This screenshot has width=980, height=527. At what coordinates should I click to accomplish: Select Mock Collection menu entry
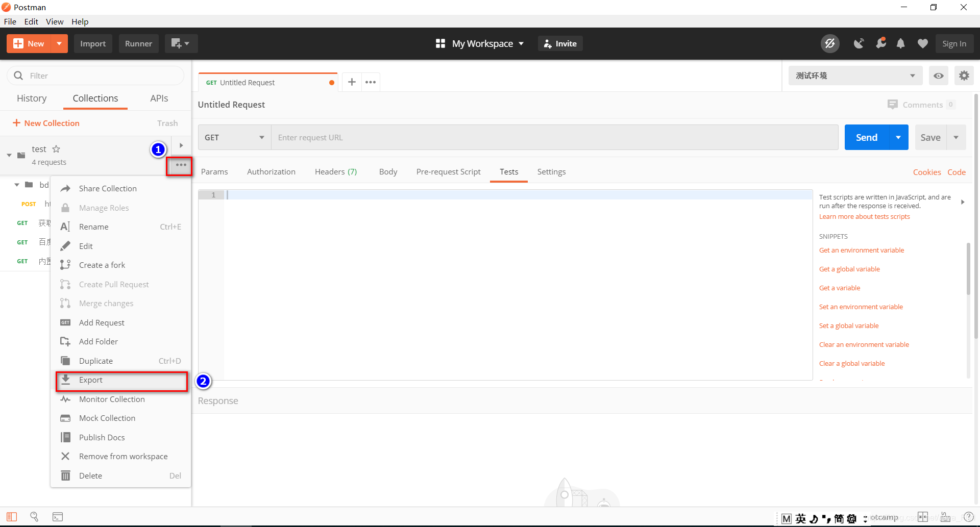pos(121,418)
